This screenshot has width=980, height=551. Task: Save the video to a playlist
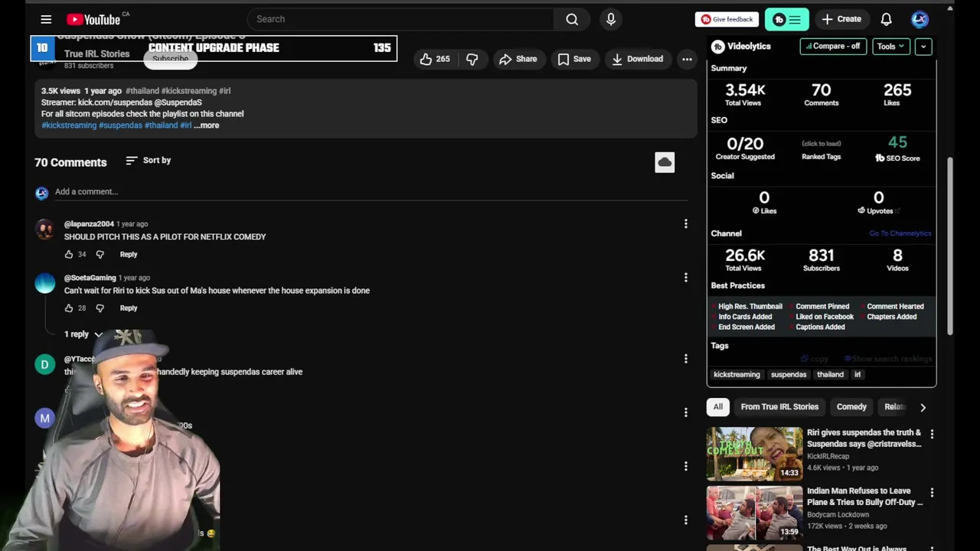574,59
